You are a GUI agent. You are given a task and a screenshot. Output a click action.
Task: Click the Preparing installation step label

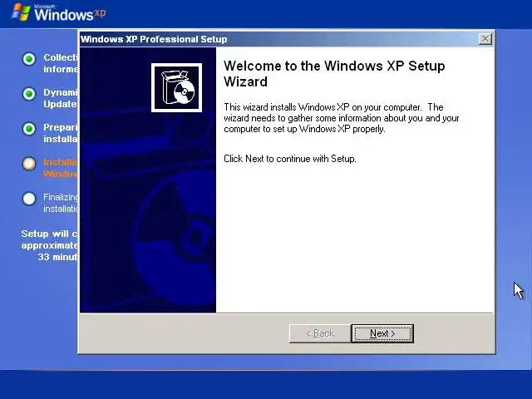point(61,133)
